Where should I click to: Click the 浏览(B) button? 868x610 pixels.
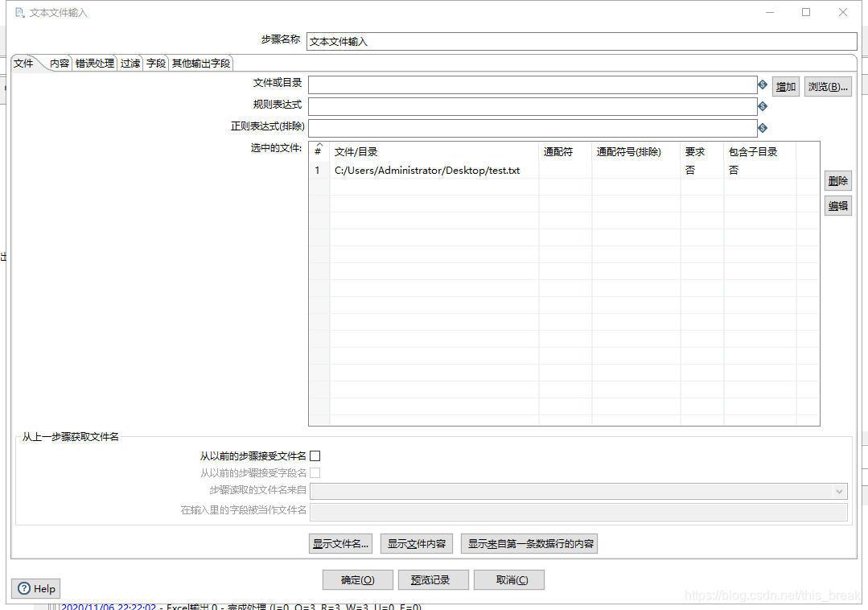click(827, 86)
